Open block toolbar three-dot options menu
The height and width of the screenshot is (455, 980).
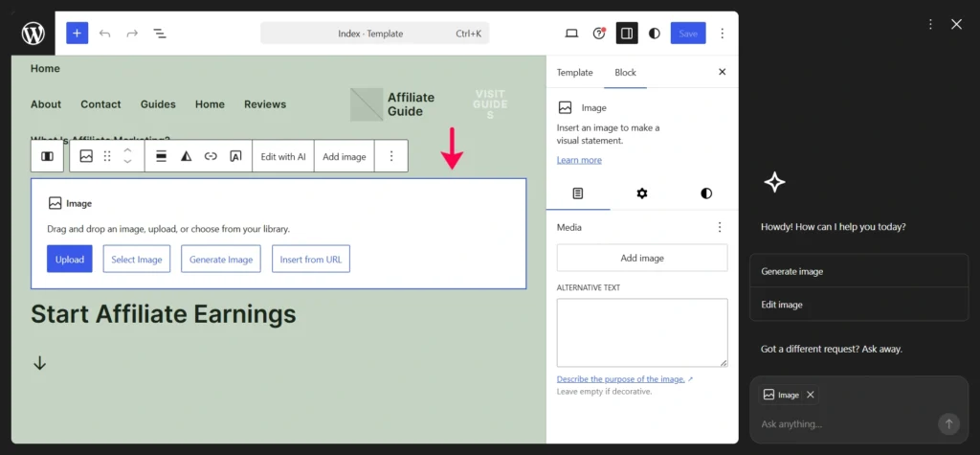[390, 156]
